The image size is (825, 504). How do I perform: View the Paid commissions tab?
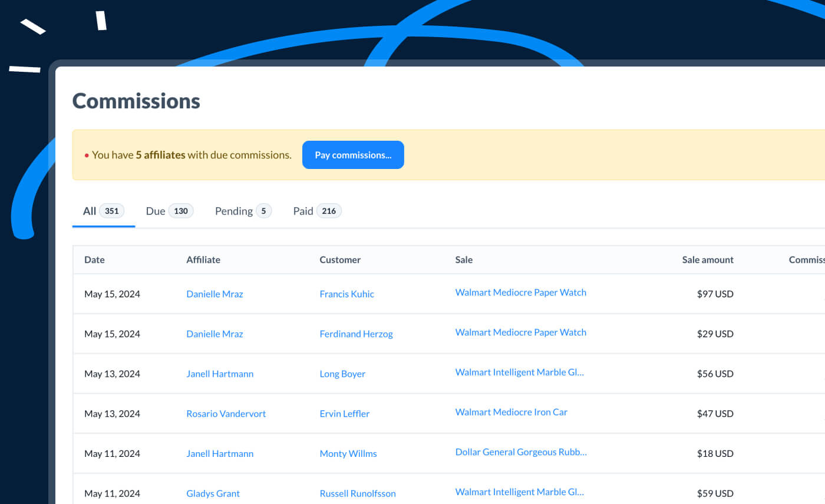318,211
